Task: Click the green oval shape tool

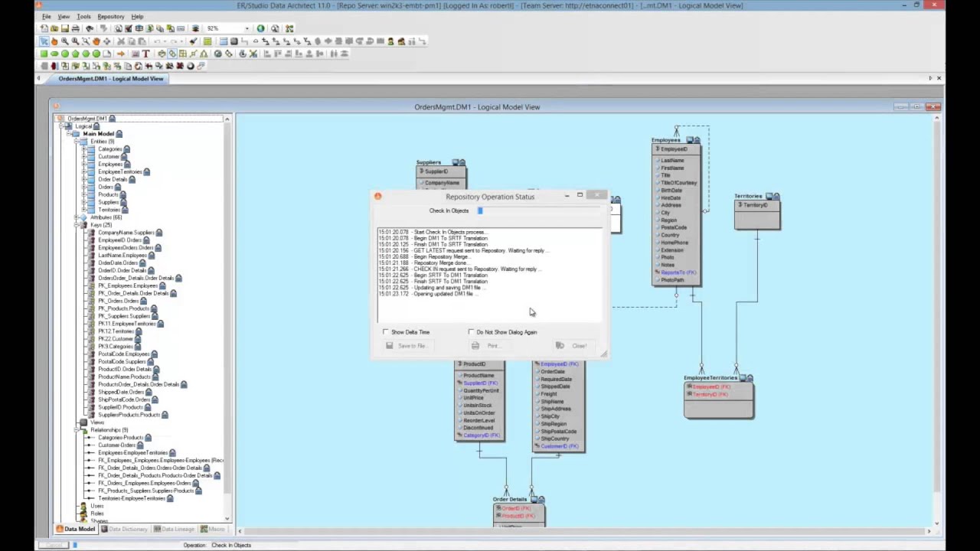Action: coord(54,54)
